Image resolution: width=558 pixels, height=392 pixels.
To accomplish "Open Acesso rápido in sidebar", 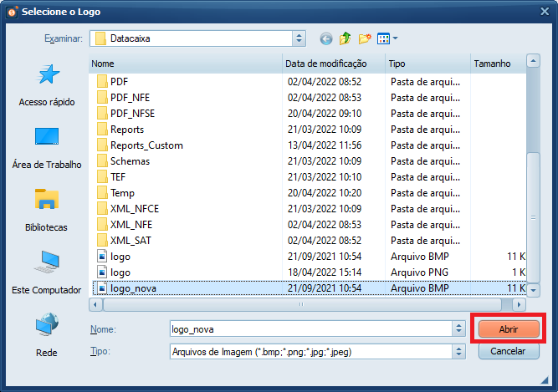I will point(47,85).
